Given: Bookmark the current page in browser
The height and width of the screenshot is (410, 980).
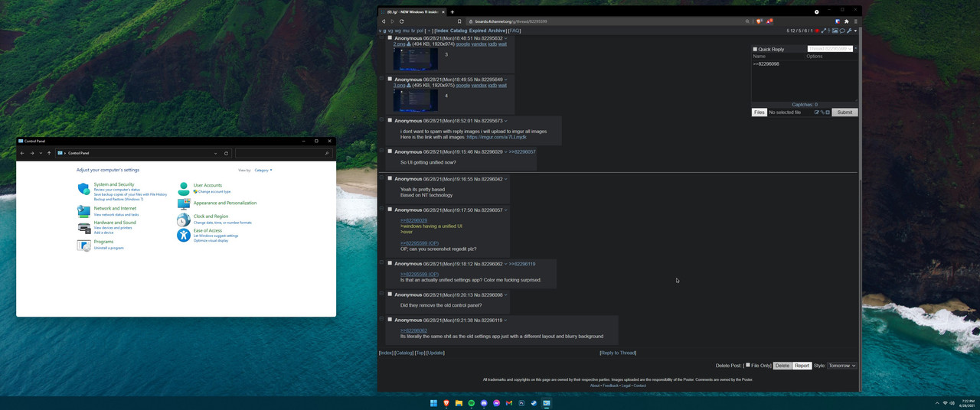Looking at the screenshot, I should 459,21.
